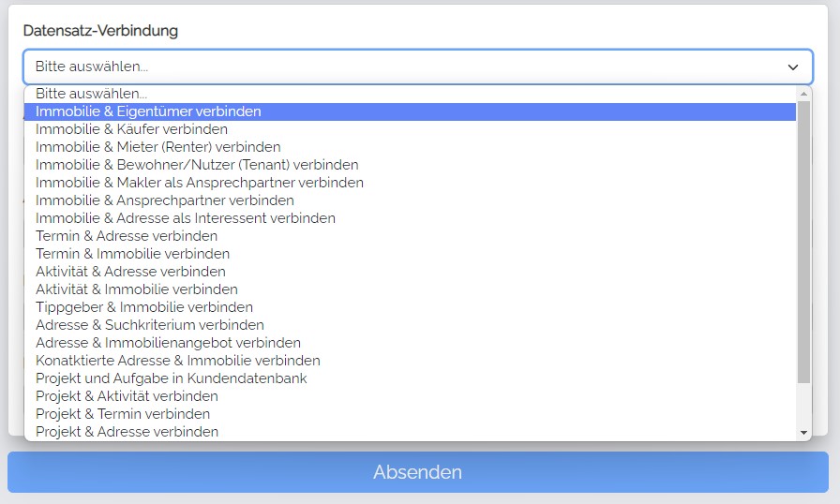The image size is (840, 504).
Task: Choose 'Termin & Adresse verbinden'
Action: tap(127, 236)
